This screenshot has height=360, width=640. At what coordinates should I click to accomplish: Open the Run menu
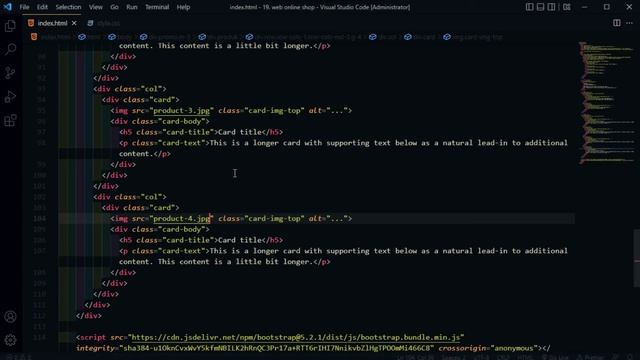(131, 7)
